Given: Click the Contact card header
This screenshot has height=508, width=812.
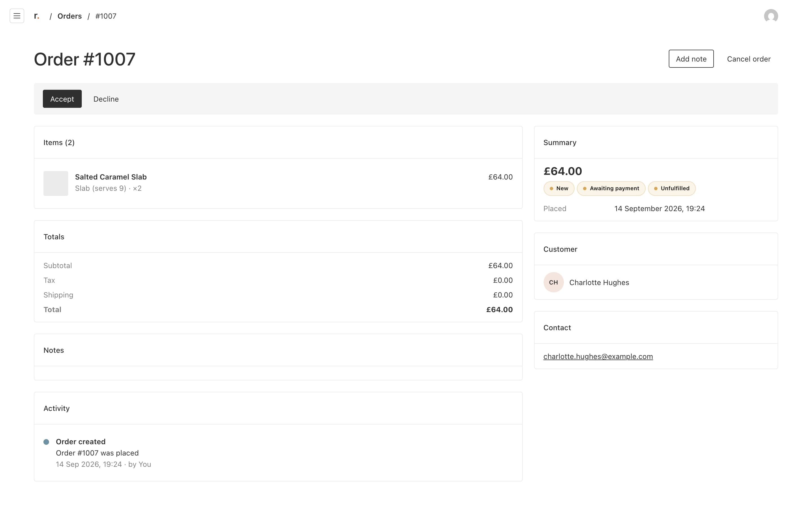Looking at the screenshot, I should (x=656, y=328).
